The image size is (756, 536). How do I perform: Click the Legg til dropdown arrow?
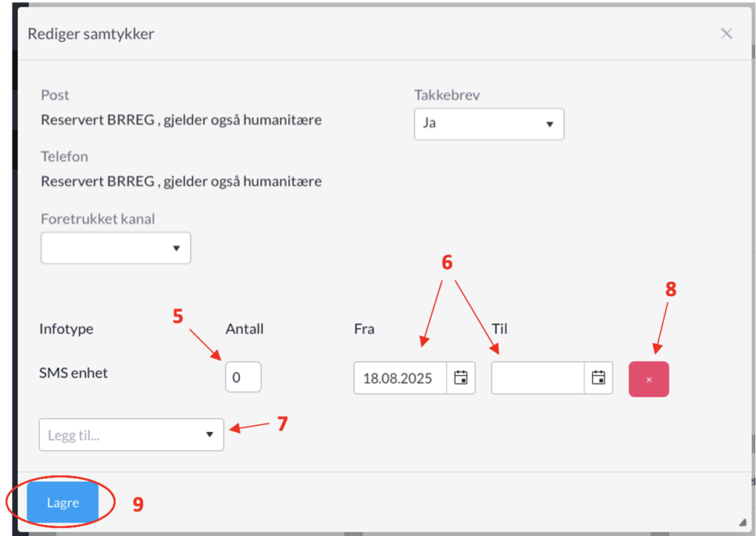[209, 435]
